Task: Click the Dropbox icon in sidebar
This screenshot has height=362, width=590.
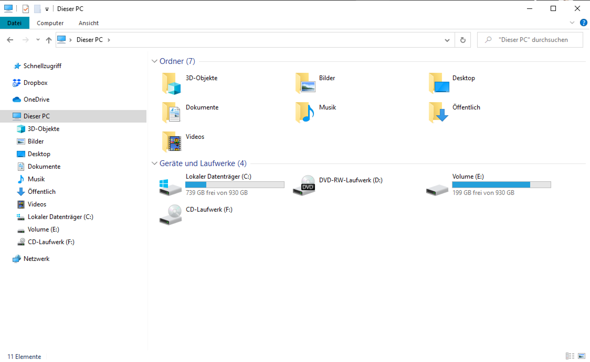Action: [x=16, y=83]
